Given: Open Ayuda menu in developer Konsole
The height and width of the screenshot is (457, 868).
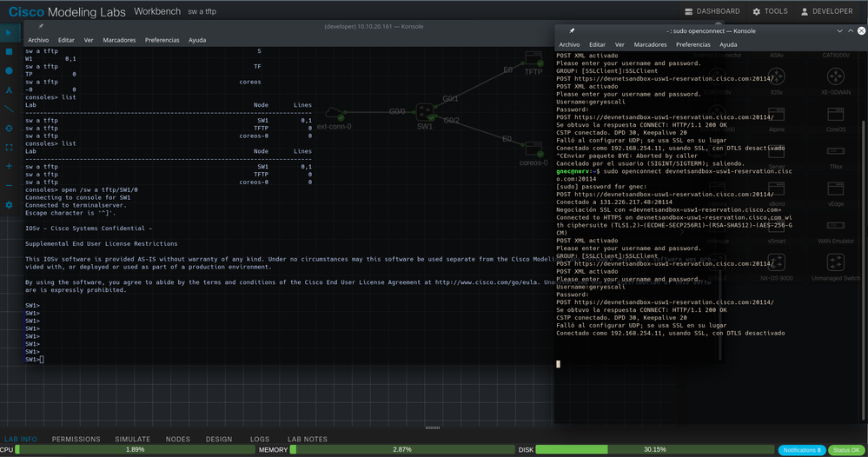Looking at the screenshot, I should [197, 40].
